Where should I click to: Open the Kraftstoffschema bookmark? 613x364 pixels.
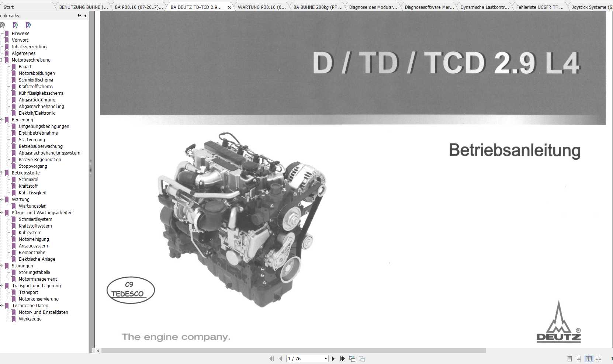click(x=35, y=86)
